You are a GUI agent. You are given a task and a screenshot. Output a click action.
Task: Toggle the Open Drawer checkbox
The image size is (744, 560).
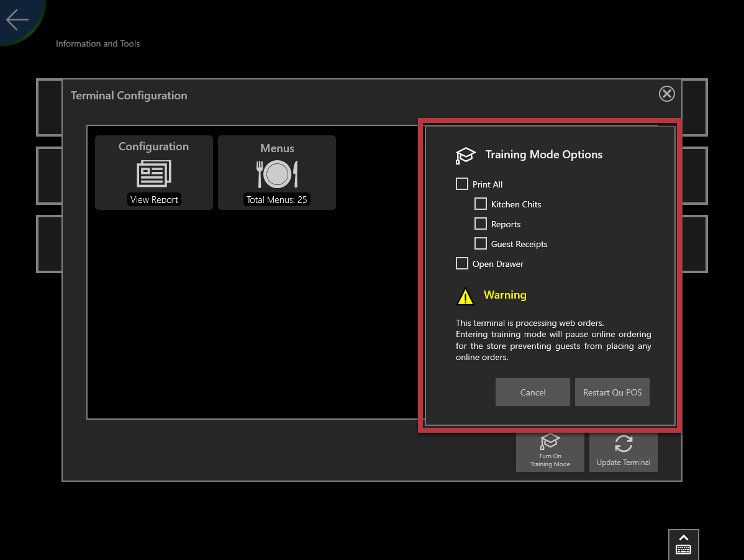462,264
